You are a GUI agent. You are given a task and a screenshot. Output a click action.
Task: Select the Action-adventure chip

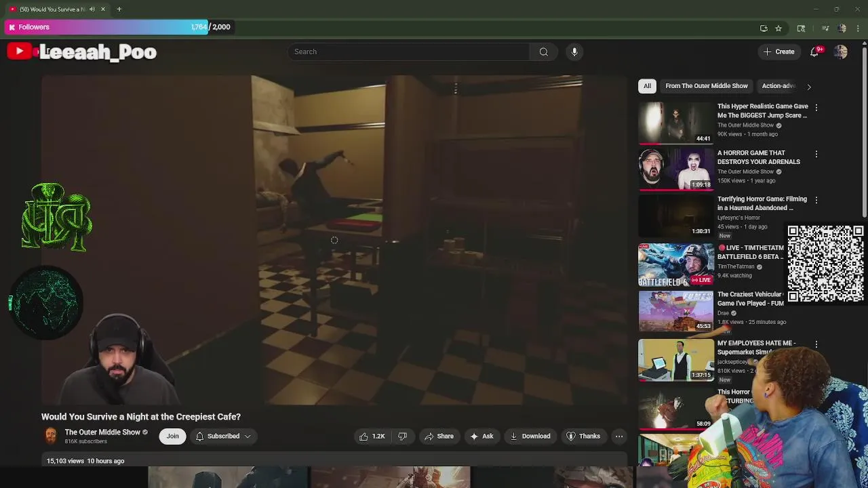[x=778, y=86]
